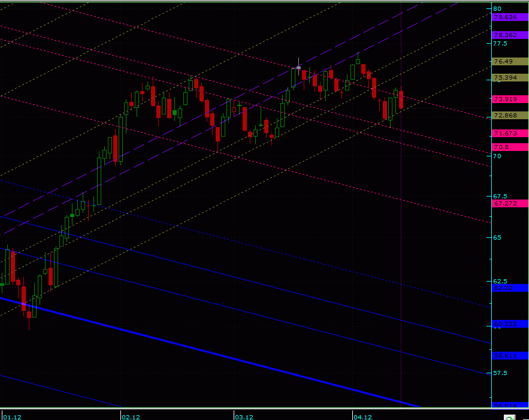Select the olive 72.868 price label
This screenshot has width=529, height=420.
click(x=510, y=116)
